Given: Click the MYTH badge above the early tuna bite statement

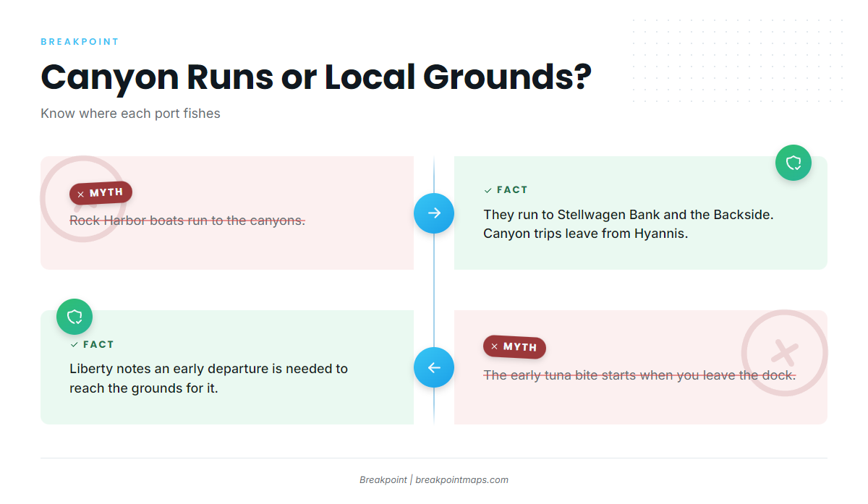Looking at the screenshot, I should tap(514, 347).
